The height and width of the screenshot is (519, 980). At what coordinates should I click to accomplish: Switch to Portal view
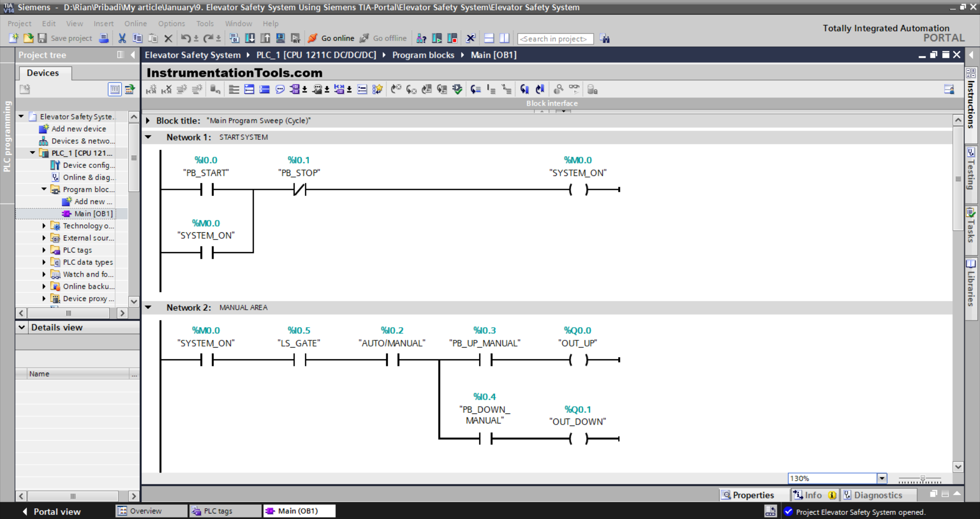[x=51, y=511]
